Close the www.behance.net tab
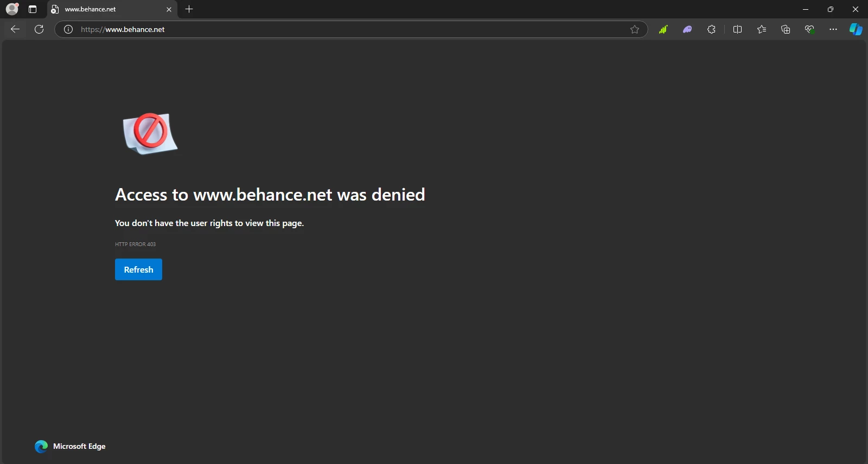This screenshot has width=868, height=464. tap(169, 9)
